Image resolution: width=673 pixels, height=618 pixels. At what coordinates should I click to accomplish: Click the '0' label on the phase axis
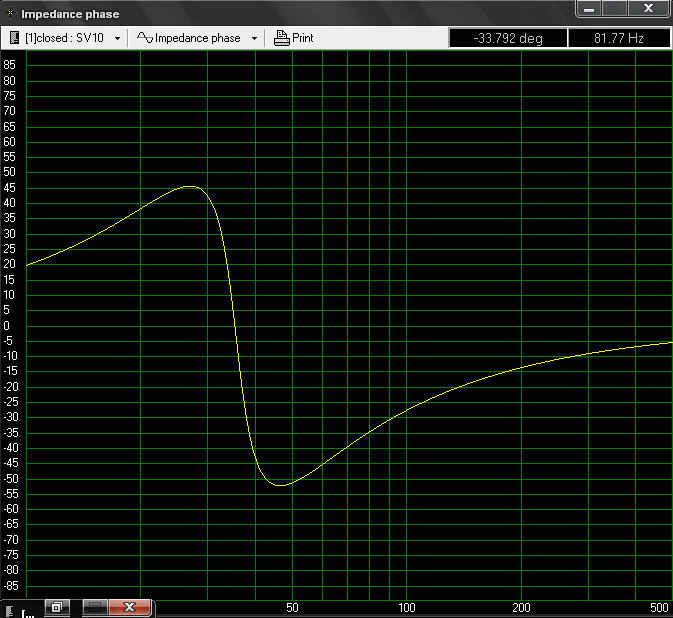(6, 326)
